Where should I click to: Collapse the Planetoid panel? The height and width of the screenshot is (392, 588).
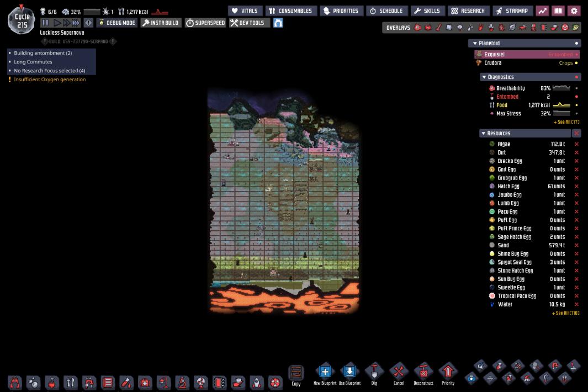coord(475,44)
